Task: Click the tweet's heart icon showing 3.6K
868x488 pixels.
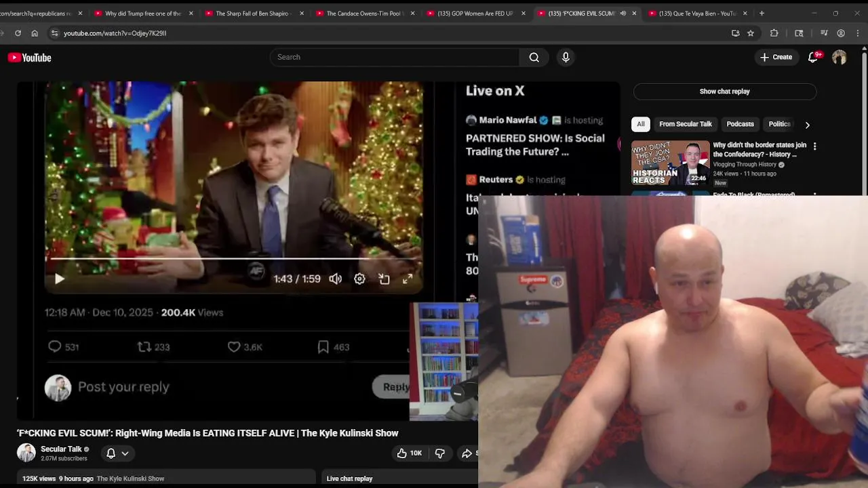Action: click(234, 346)
